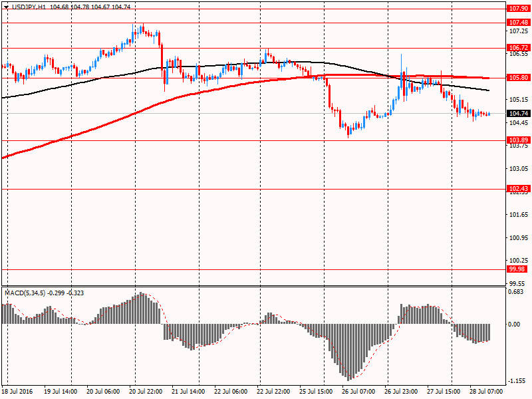Click the 28 Jul 07:00 time axis label
This screenshot has width=532, height=399.
[486, 392]
